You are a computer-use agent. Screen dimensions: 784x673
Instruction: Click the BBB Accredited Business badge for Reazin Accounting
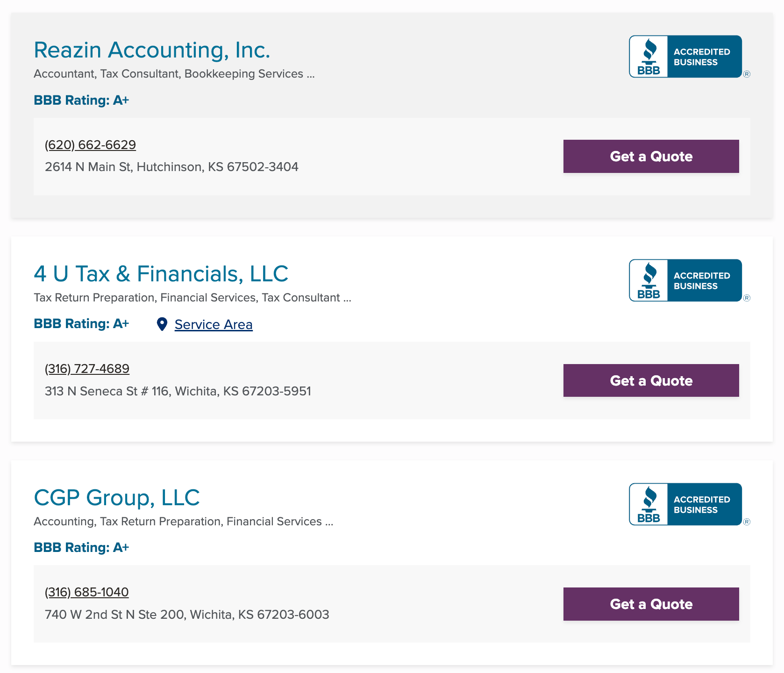pos(685,56)
